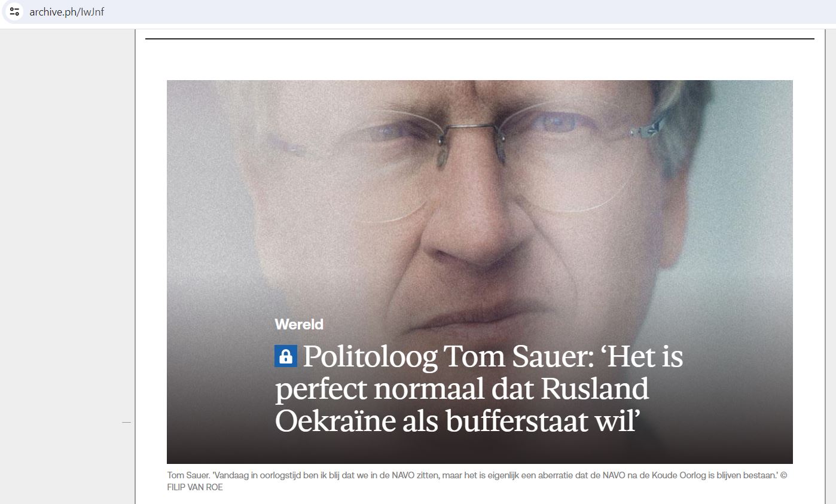The image size is (836, 504).
Task: Click the word 'Rusland' in the headline
Action: (x=594, y=389)
